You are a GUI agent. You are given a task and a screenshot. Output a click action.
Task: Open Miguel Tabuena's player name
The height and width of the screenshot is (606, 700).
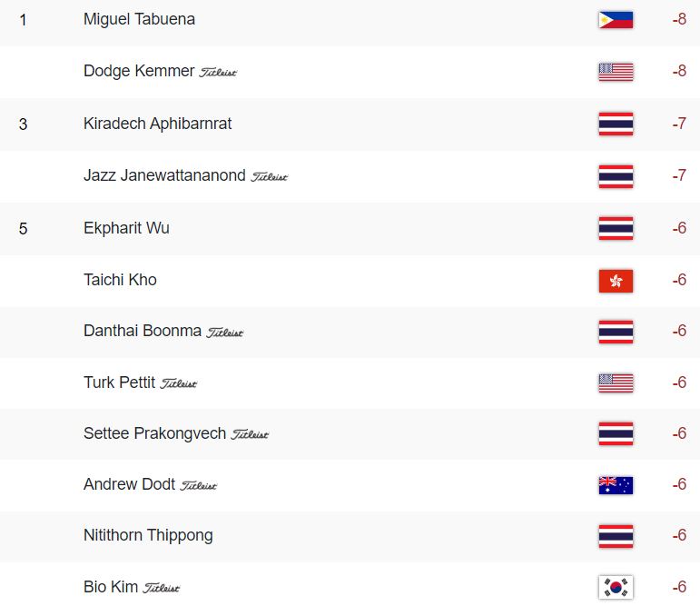tap(139, 19)
